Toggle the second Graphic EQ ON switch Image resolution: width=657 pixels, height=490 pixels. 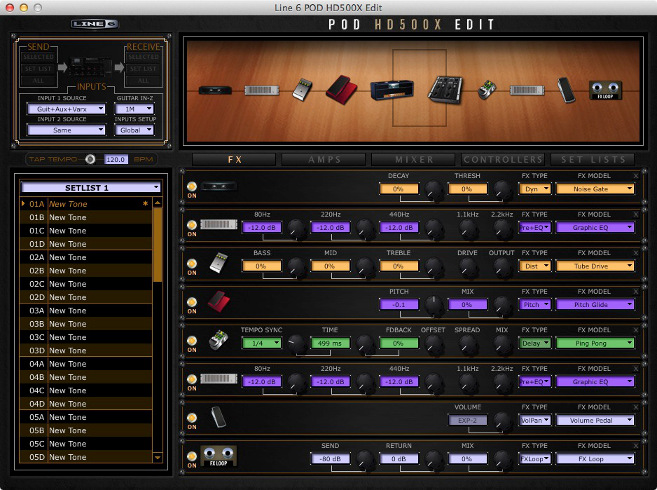tap(192, 379)
